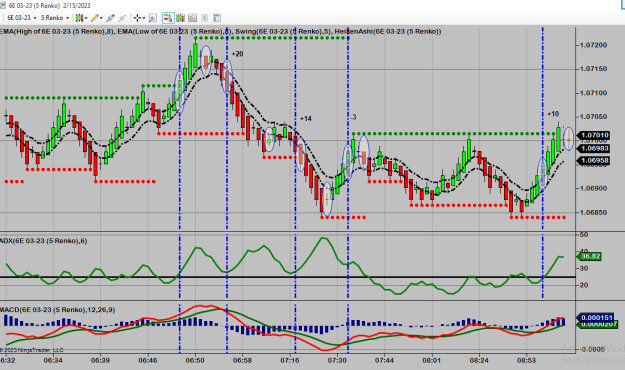Expand the chart style dropdown arrow
Viewport: 625px width, 370px height.
tap(86, 18)
